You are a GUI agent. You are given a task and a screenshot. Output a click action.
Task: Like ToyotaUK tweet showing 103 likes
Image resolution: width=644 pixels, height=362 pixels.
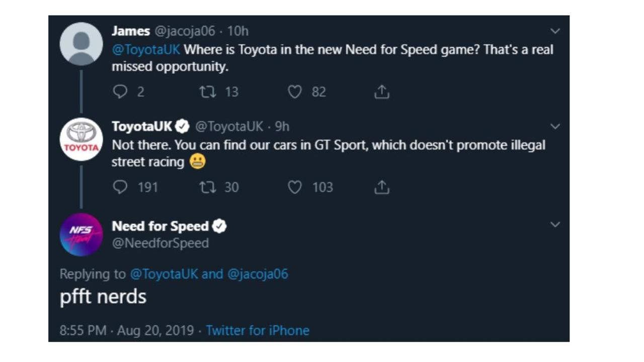click(x=295, y=187)
